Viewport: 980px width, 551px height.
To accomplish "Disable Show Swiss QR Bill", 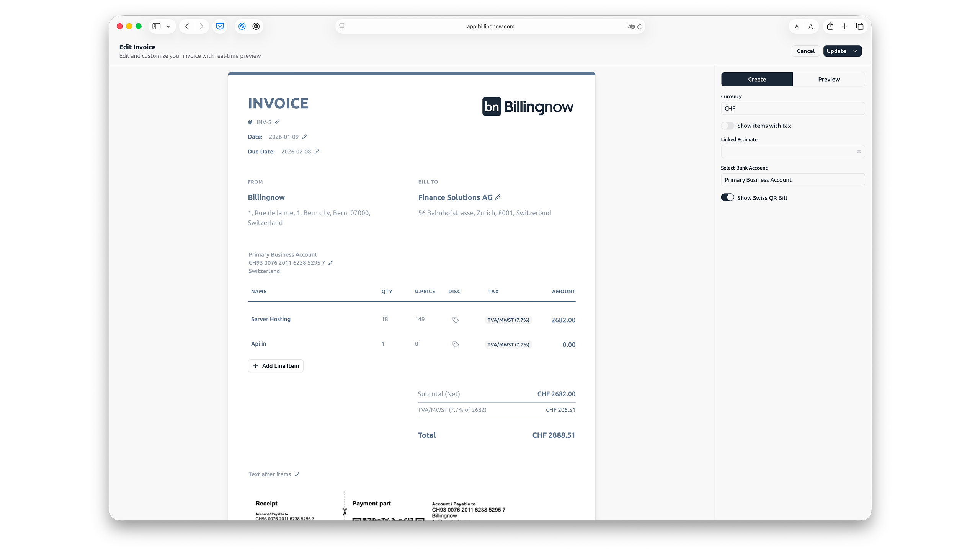I will [728, 197].
